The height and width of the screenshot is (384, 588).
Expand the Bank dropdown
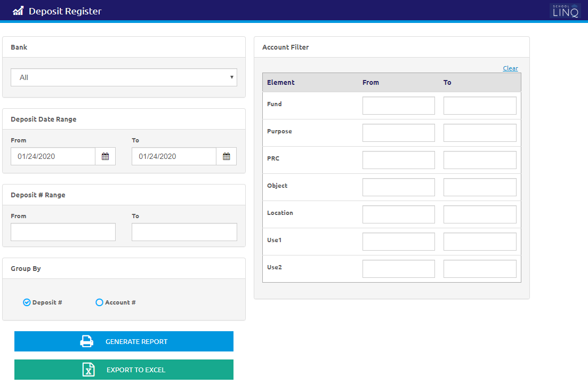124,77
